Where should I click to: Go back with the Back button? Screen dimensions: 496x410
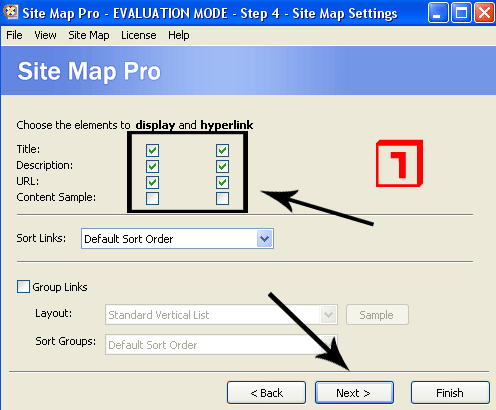click(x=266, y=393)
